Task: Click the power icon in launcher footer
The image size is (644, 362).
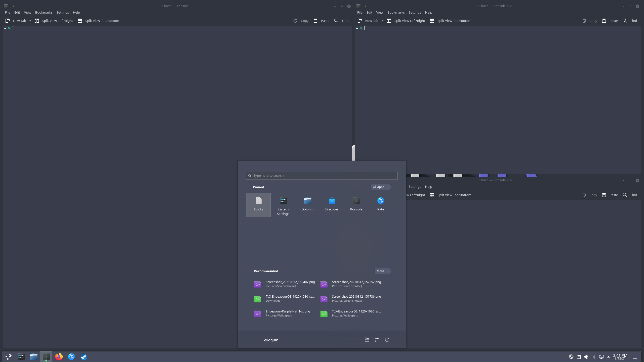Action: tap(387, 340)
